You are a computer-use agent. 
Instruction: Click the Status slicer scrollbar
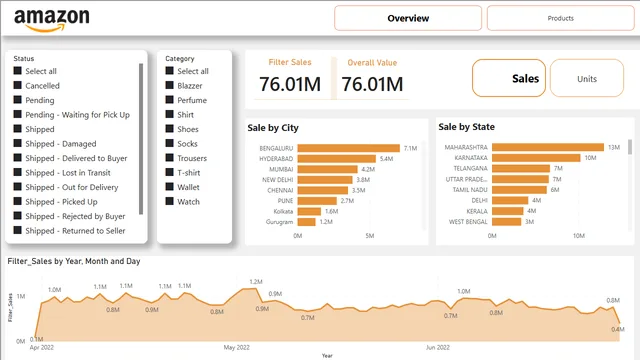pyautogui.click(x=141, y=139)
